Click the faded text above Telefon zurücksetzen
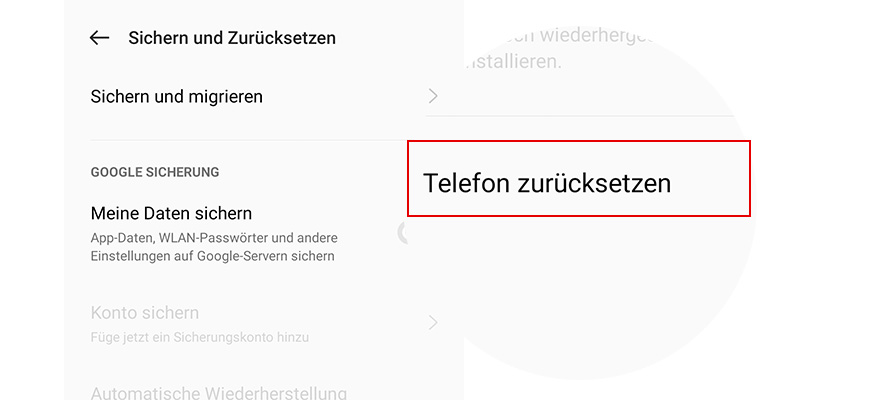This screenshot has height=400, width=879. (x=560, y=48)
